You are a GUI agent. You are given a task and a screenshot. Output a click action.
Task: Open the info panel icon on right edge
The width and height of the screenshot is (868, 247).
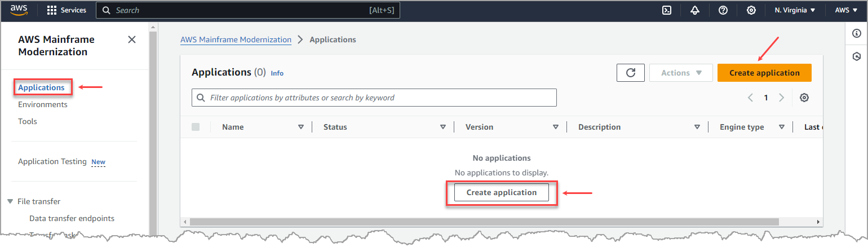click(857, 34)
